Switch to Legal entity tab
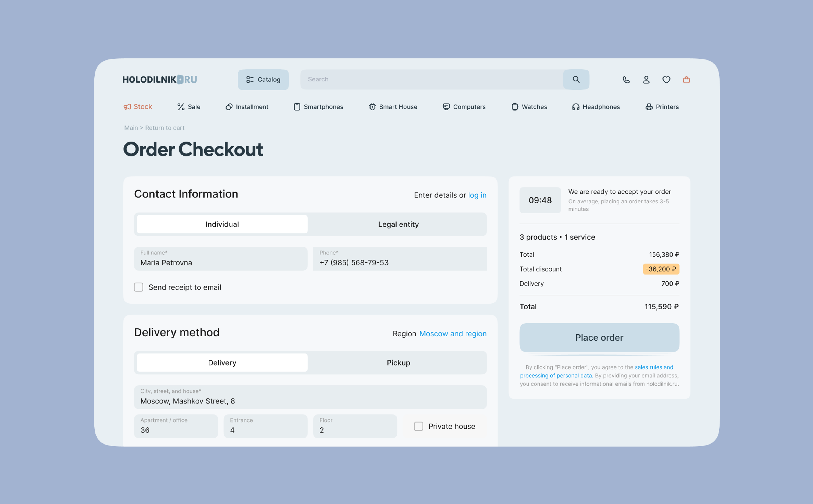Viewport: 813px width, 504px height. click(398, 224)
